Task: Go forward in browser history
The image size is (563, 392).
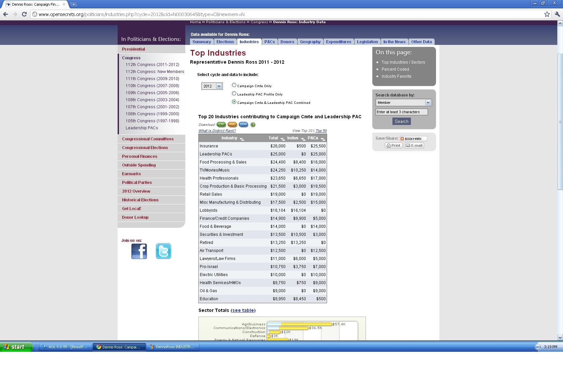Action: 15,14
